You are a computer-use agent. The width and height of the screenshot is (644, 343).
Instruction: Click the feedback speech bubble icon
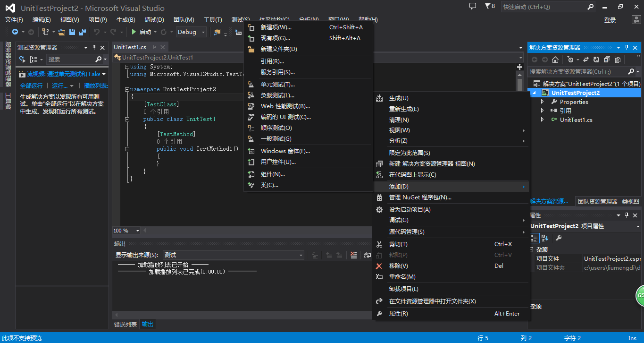(x=473, y=6)
